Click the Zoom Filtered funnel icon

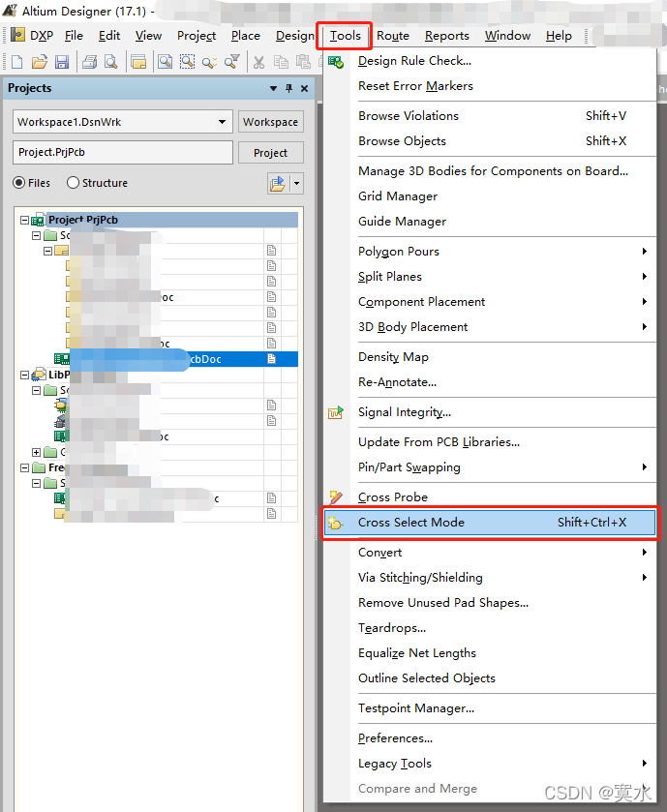pos(231,62)
